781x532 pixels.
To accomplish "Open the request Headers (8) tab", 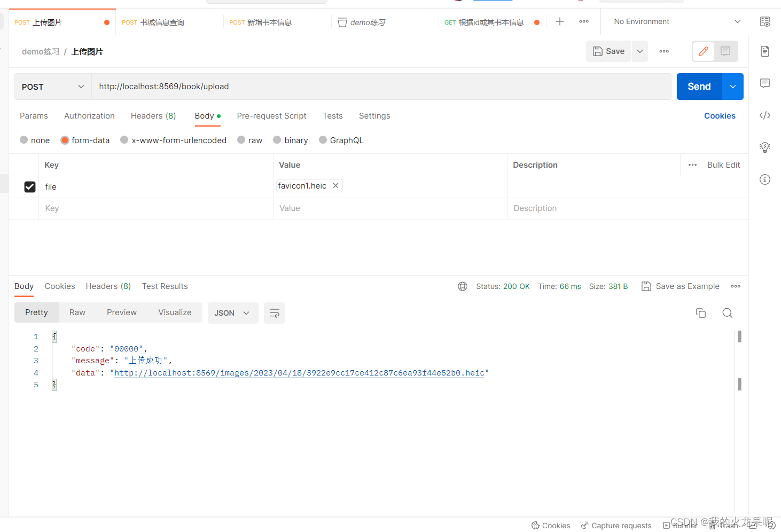I will pos(153,116).
